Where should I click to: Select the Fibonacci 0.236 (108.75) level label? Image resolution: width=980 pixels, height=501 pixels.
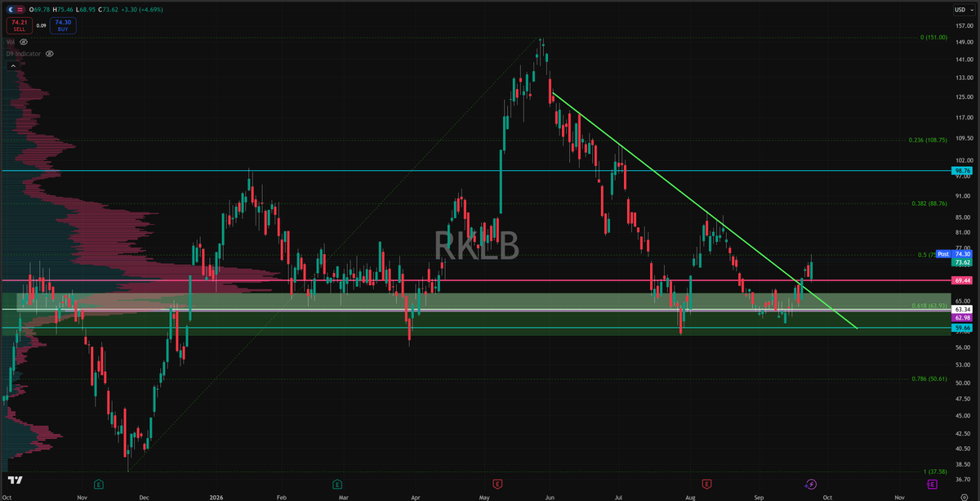click(x=928, y=141)
